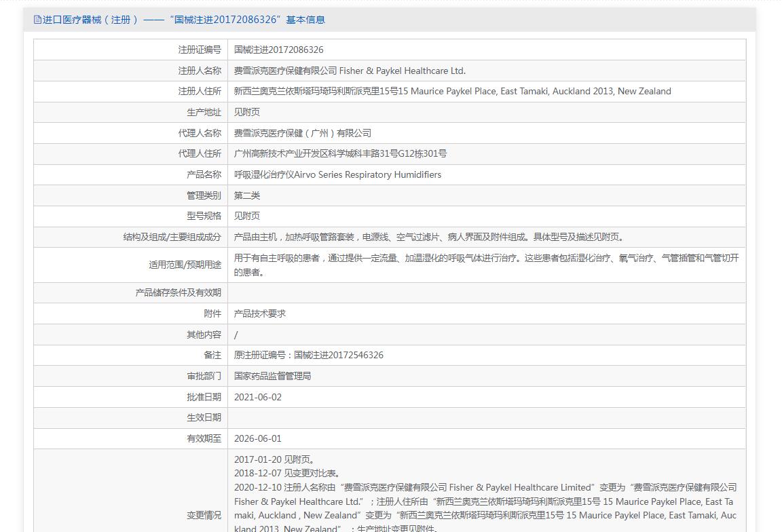Screen dimensions: 782x532
Task: Click 见附页 in the 型号规格 row
Action: pos(247,216)
